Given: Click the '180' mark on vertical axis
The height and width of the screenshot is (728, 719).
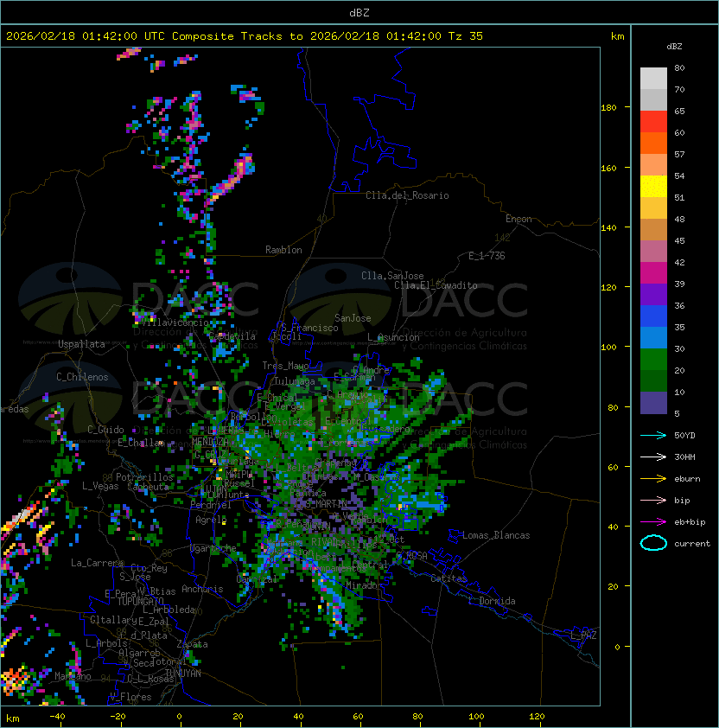Looking at the screenshot, I should 608,108.
